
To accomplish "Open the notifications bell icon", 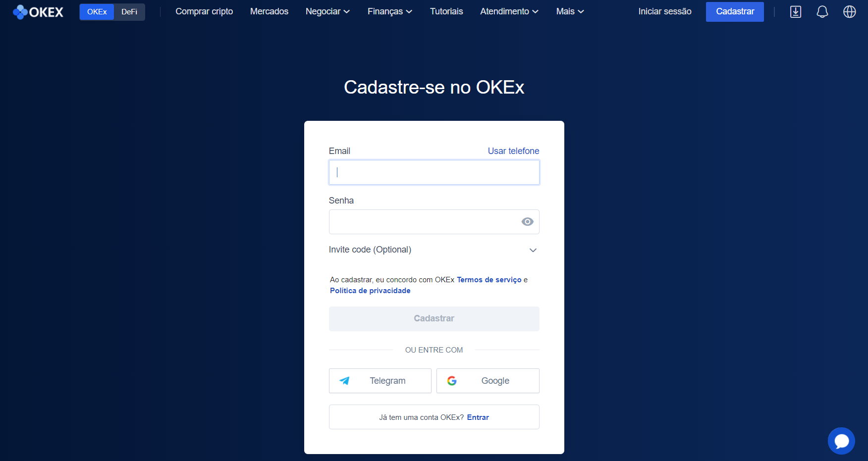I will point(822,12).
